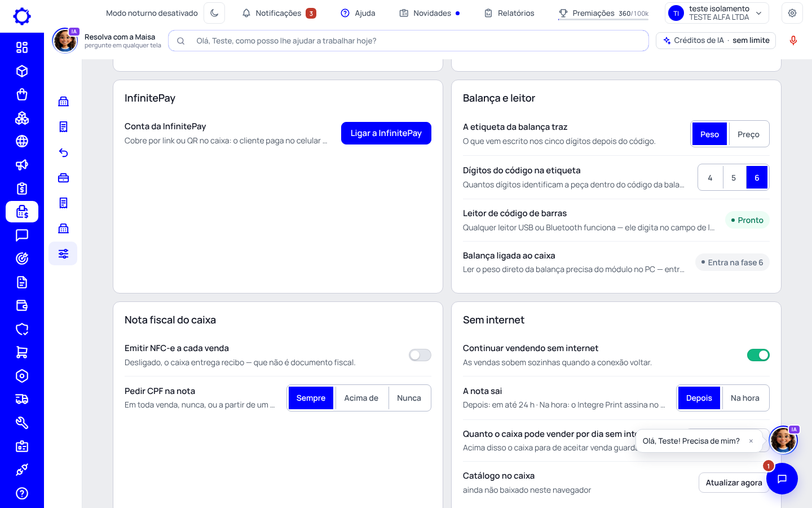Click the Ligar a InfinitePay button
The height and width of the screenshot is (508, 812).
(386, 133)
